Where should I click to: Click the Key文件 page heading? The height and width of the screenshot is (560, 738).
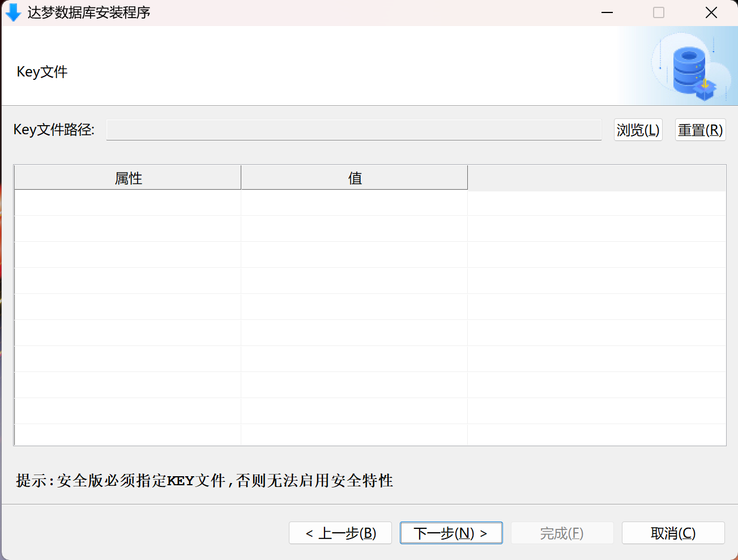pos(42,72)
